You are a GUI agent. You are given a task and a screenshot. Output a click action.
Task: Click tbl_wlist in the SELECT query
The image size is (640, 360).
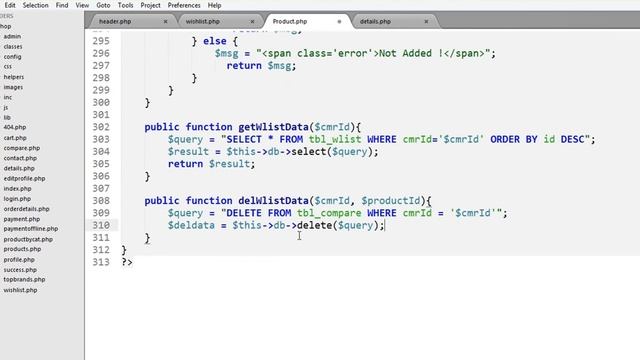tap(335, 139)
